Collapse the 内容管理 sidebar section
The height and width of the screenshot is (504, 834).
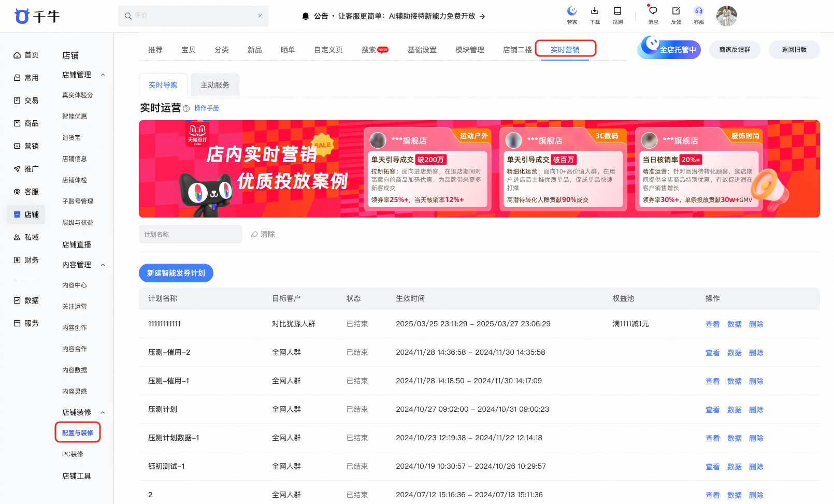point(103,265)
